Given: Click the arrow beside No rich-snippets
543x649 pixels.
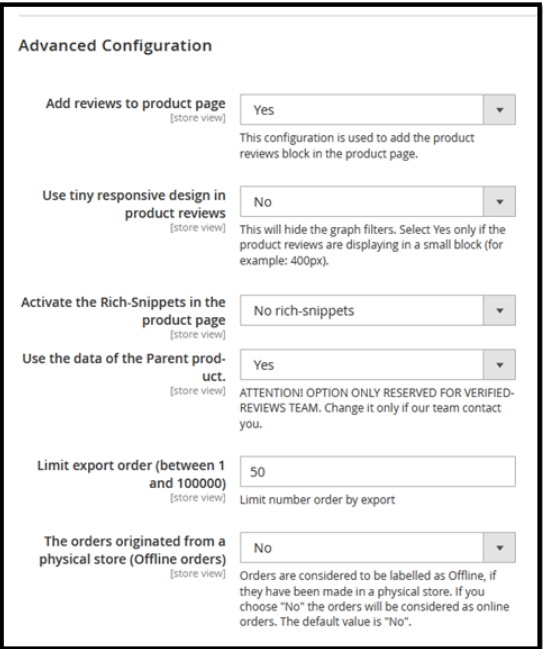Looking at the screenshot, I should pos(500,310).
